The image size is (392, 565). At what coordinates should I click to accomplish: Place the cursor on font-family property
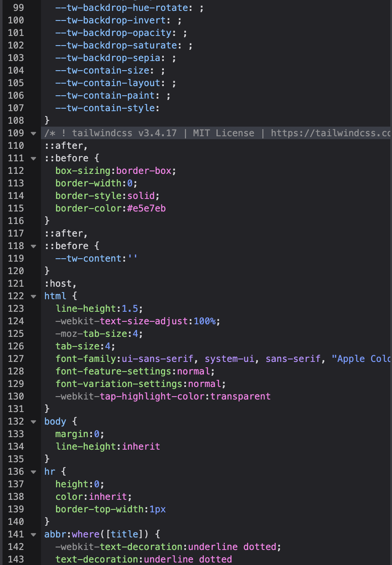coord(86,359)
